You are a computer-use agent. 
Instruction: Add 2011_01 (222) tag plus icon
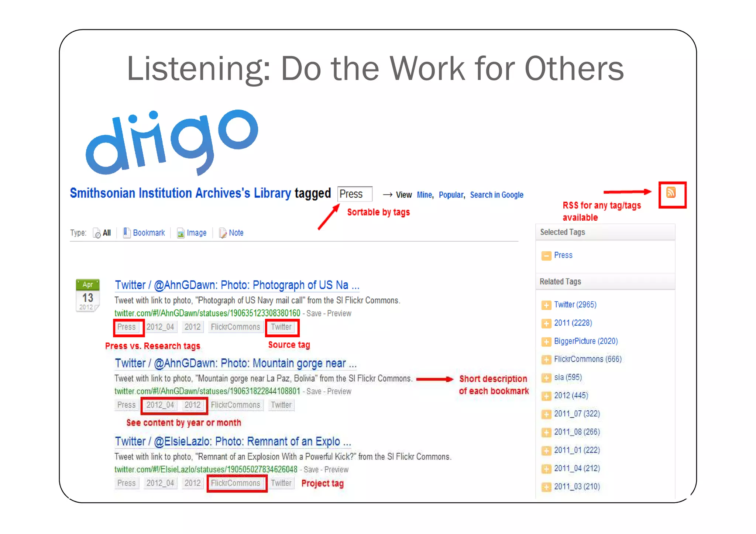point(546,451)
